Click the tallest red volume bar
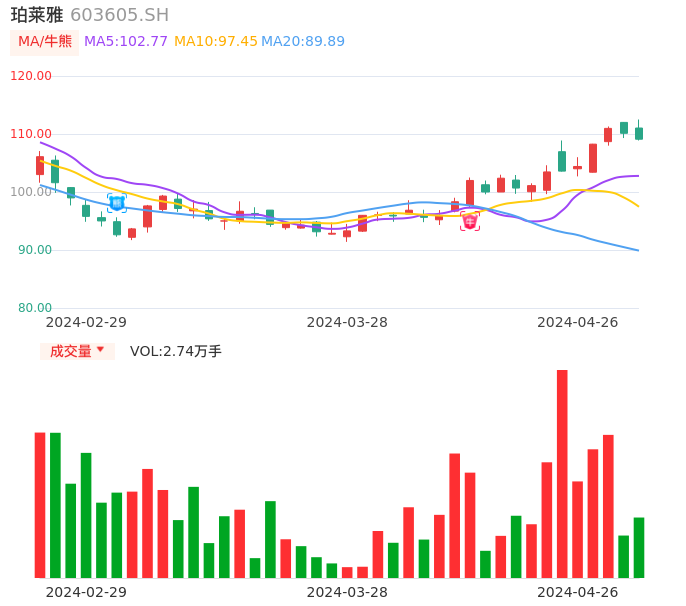The height and width of the screenshot is (606, 686). point(562,473)
